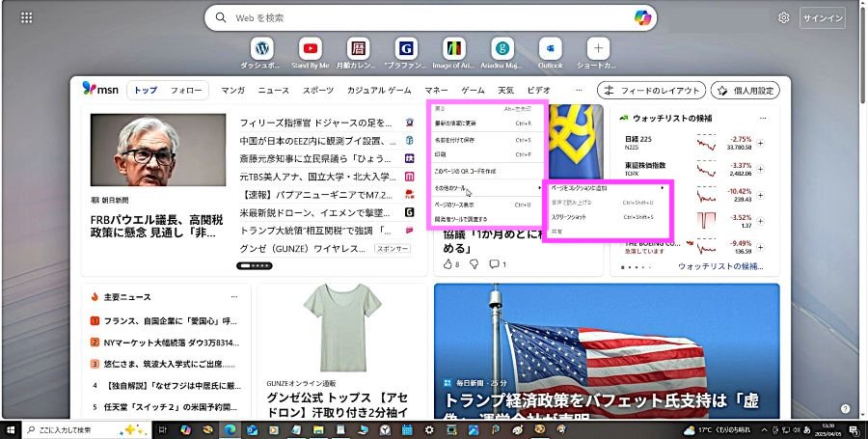Open 主要ニュース card options ellipsis
868x439 pixels.
point(234,297)
